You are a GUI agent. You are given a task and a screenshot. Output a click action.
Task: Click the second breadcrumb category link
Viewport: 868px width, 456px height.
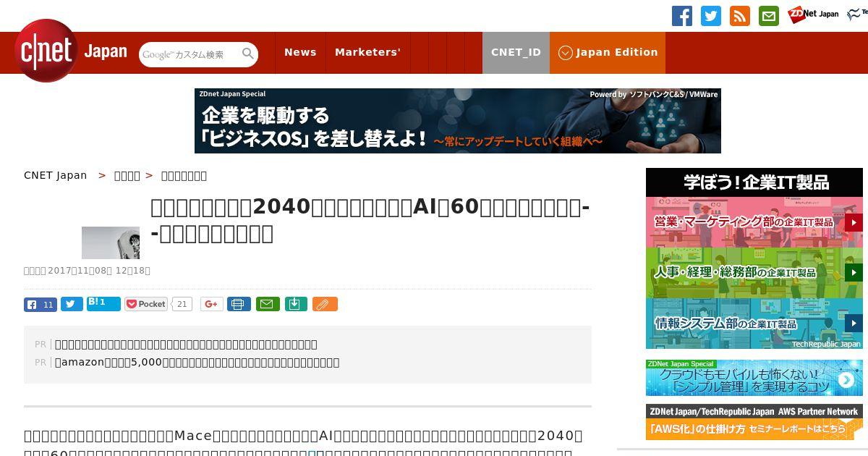[127, 175]
